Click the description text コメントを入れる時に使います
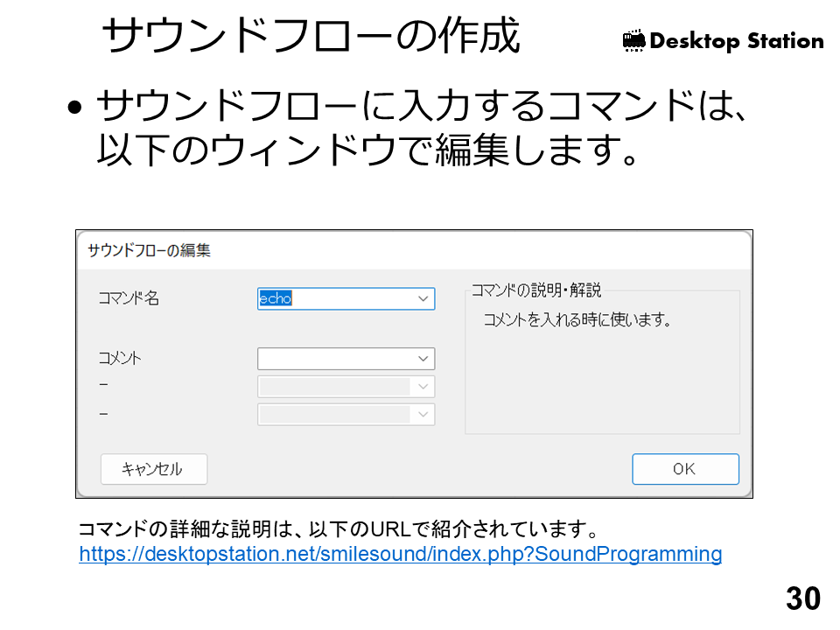This screenshot has height=630, width=840. [x=577, y=320]
